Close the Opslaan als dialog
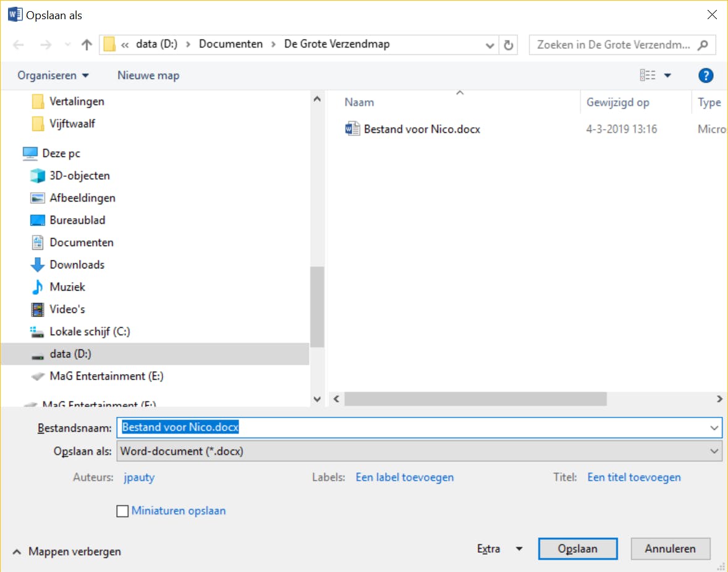The height and width of the screenshot is (572, 728). pos(712,15)
